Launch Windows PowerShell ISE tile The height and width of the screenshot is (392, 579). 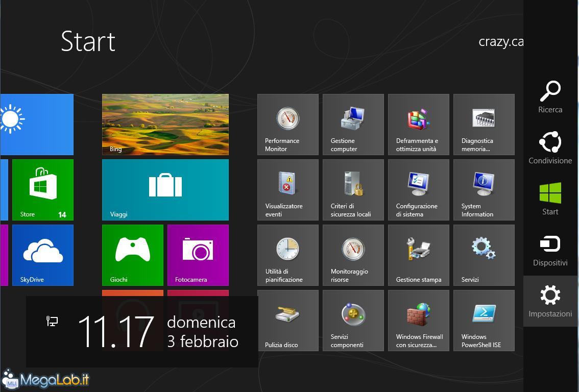tap(484, 321)
